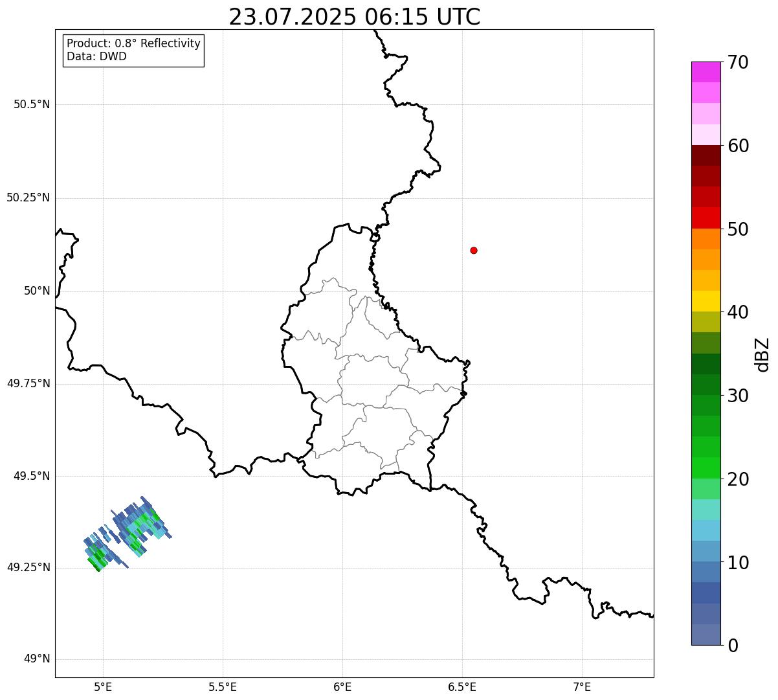Click the "50.25°N" latitude label
This screenshot has width=778, height=700.
[x=28, y=198]
